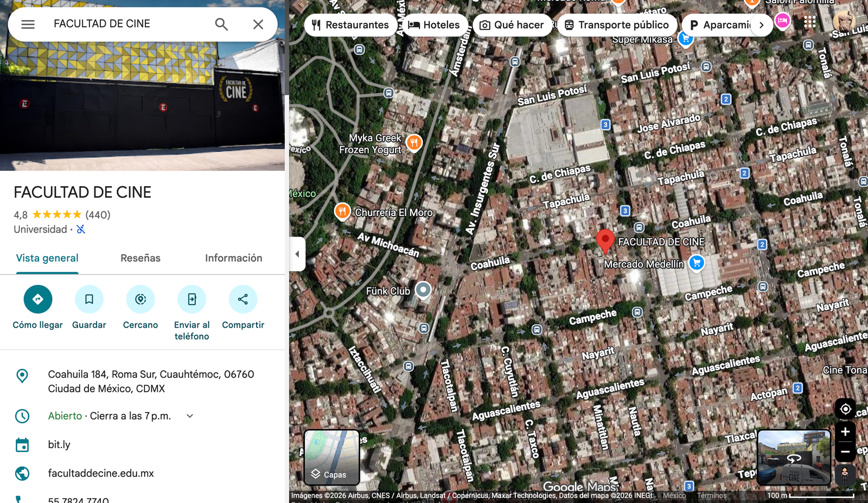Open the bit.ly booking link
Viewport: 868px width, 503px height.
point(59,444)
